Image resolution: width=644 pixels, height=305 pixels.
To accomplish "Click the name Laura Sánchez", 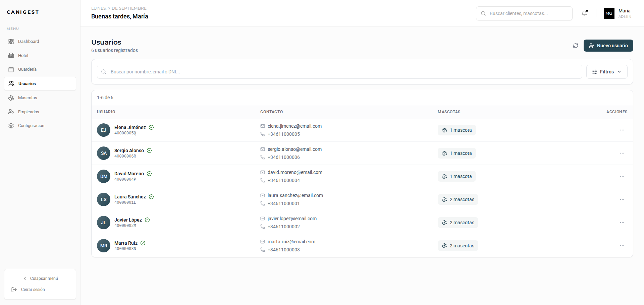I will 130,197.
